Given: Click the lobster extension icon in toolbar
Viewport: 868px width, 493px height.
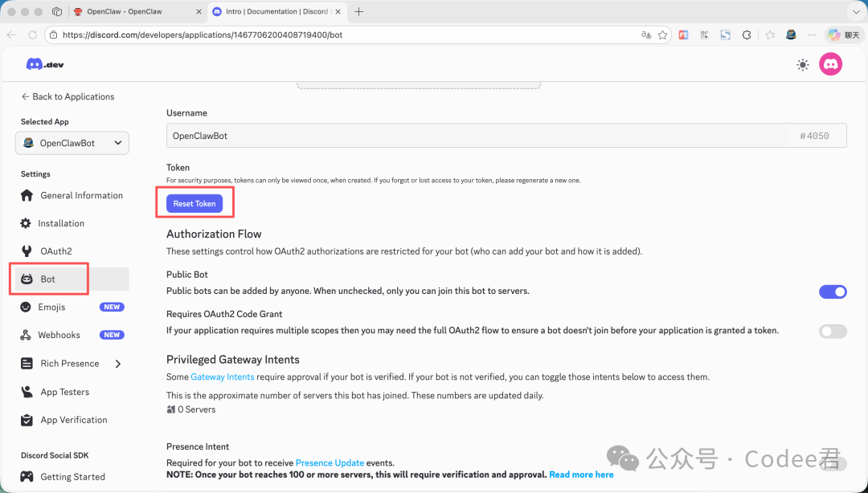Looking at the screenshot, I should 791,35.
